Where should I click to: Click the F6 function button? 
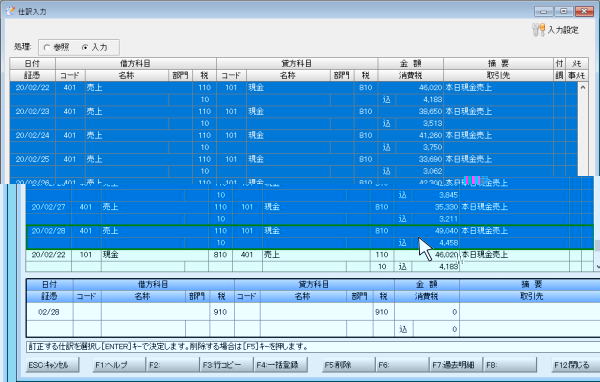click(x=402, y=365)
